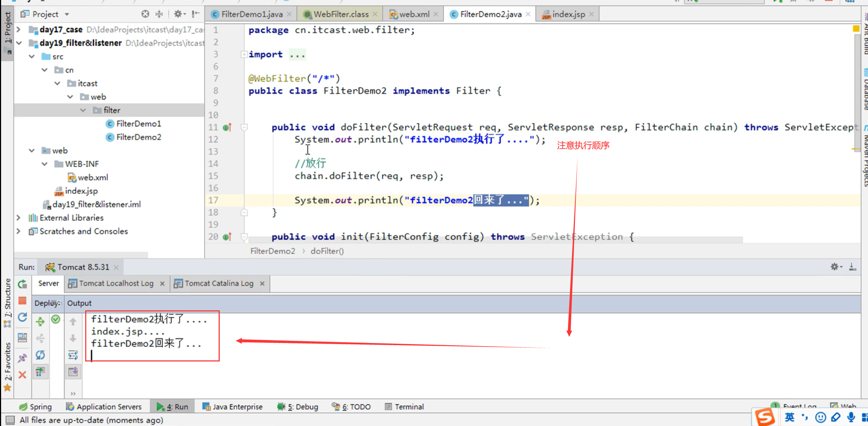Screen dimensions: 868x426
Task: Open the Project view dropdown
Action: (x=67, y=14)
